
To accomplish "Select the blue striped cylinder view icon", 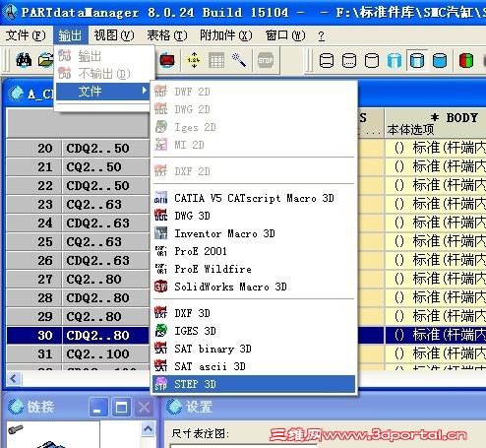I will [x=395, y=61].
